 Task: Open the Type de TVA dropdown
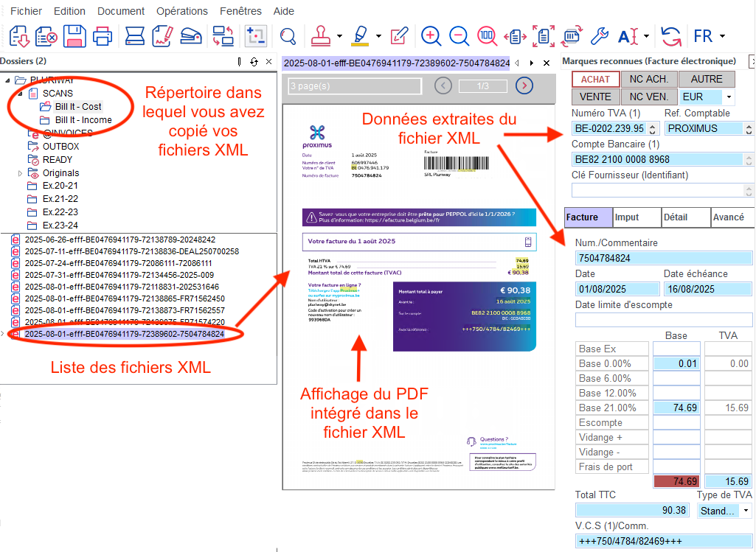[745, 511]
